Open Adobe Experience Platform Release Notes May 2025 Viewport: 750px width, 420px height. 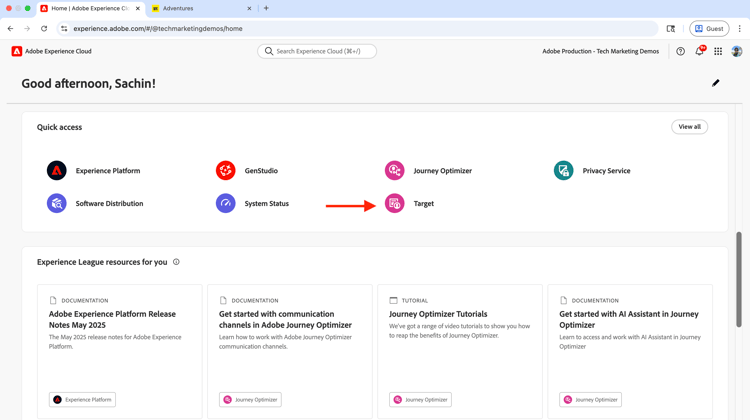112,320
